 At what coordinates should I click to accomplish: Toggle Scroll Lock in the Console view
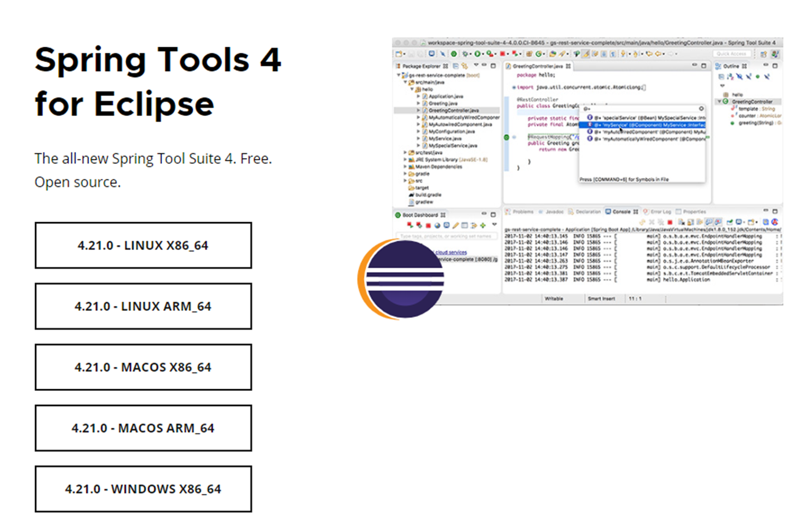click(708, 221)
